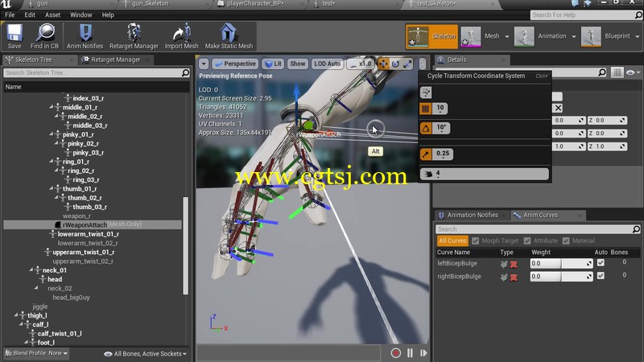
Task: Collapse the thumb_01_r bone
Action: tap(52, 189)
